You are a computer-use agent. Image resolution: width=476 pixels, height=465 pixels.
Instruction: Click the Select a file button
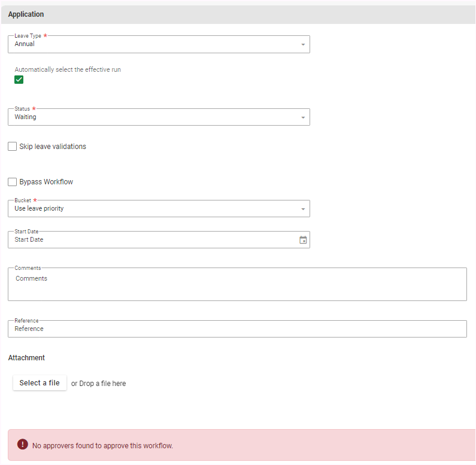tap(40, 383)
